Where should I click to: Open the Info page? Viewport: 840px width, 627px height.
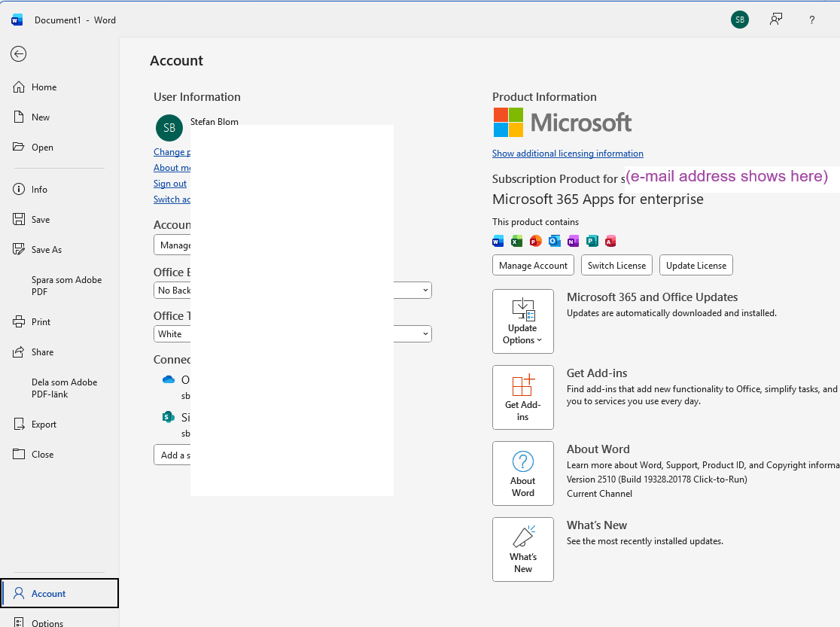pyautogui.click(x=59, y=189)
